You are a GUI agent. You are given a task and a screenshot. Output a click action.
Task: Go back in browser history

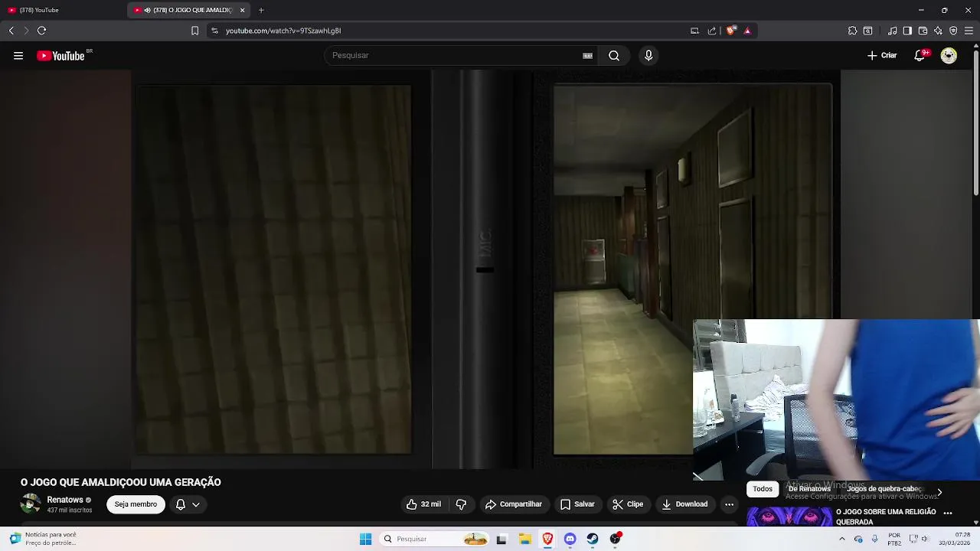click(11, 31)
